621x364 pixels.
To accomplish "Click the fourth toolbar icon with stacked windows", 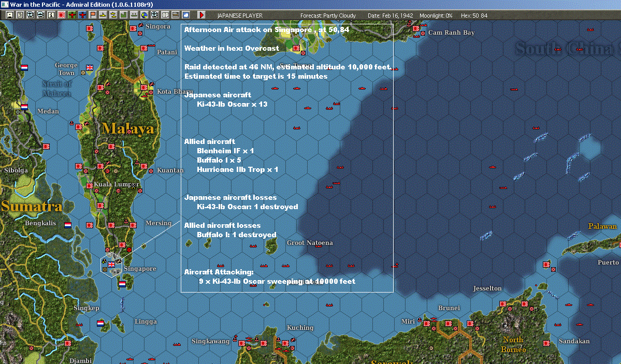I will (x=41, y=15).
